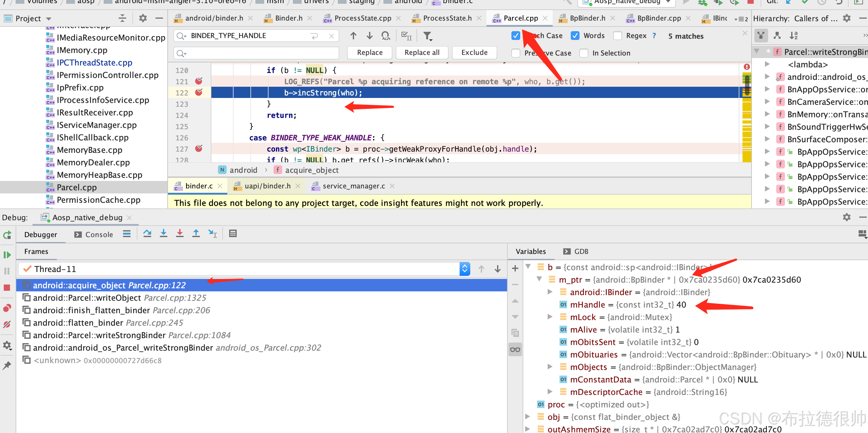The height and width of the screenshot is (433, 868).
Task: Open Evaluate Expression calculator icon
Action: click(x=233, y=234)
